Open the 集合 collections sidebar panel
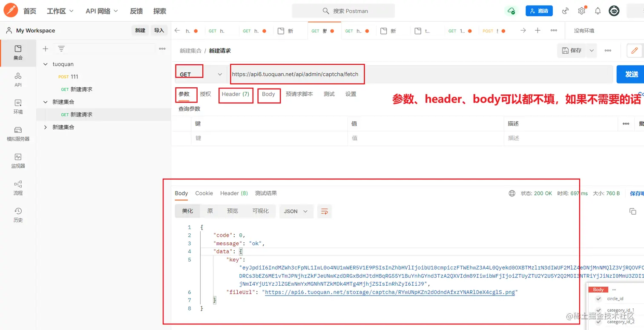The image size is (644, 330). click(x=18, y=52)
